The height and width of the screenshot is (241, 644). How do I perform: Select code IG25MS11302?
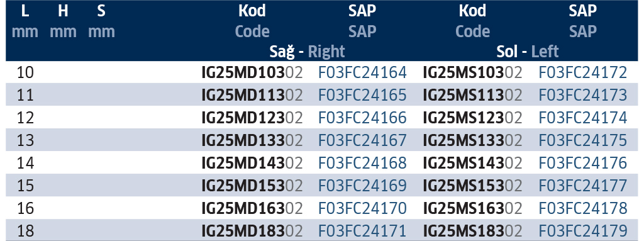pos(473,96)
